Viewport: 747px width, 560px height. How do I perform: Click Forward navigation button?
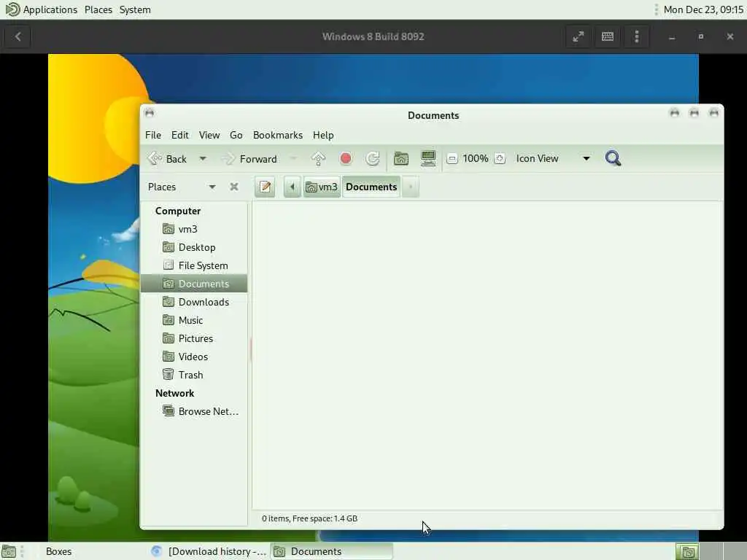(249, 158)
